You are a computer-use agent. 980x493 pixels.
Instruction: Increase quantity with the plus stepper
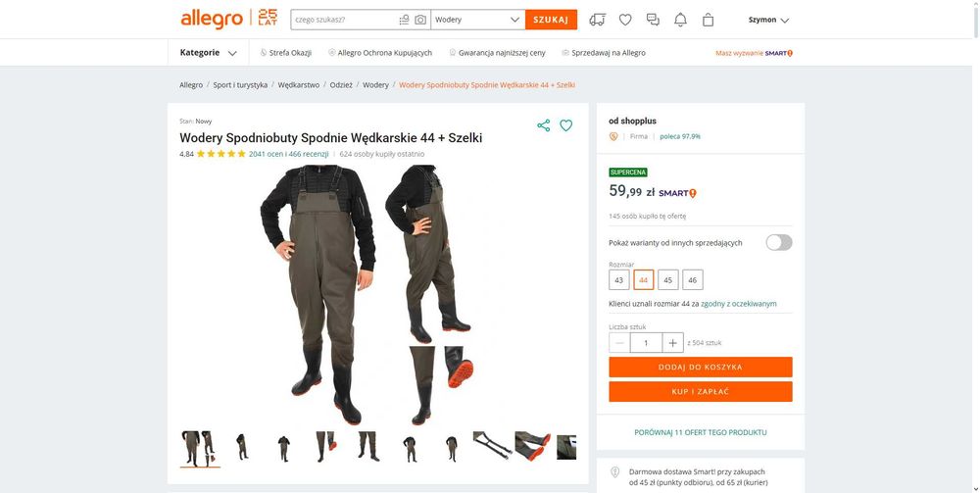(x=672, y=343)
